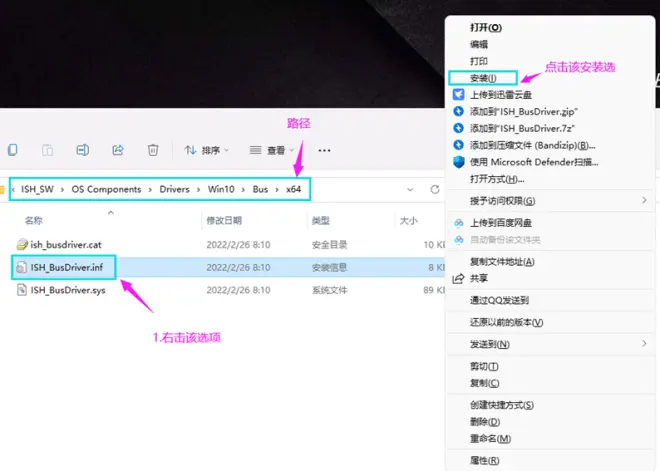This screenshot has height=471, width=660.
Task: Click the share icon beside 共享
Action: coord(458,278)
